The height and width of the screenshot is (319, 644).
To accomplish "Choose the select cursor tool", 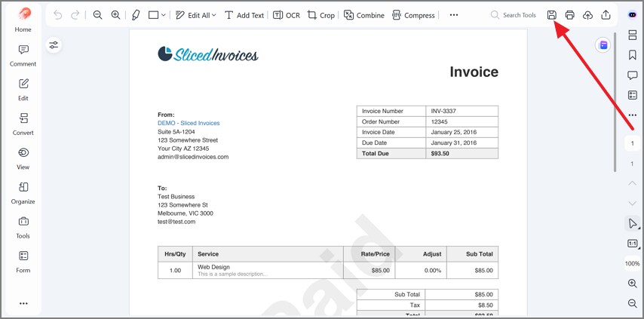I will point(633,223).
